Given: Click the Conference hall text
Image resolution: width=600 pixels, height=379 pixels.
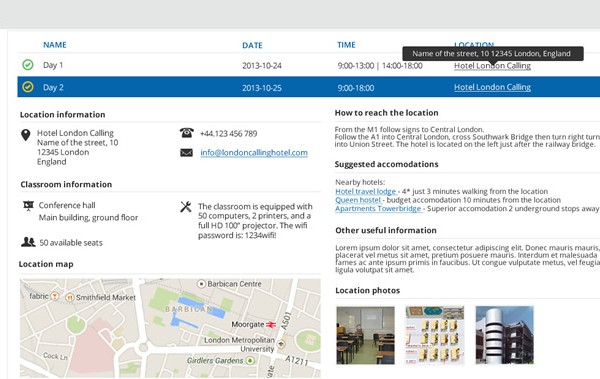Looking at the screenshot, I should [x=67, y=205].
